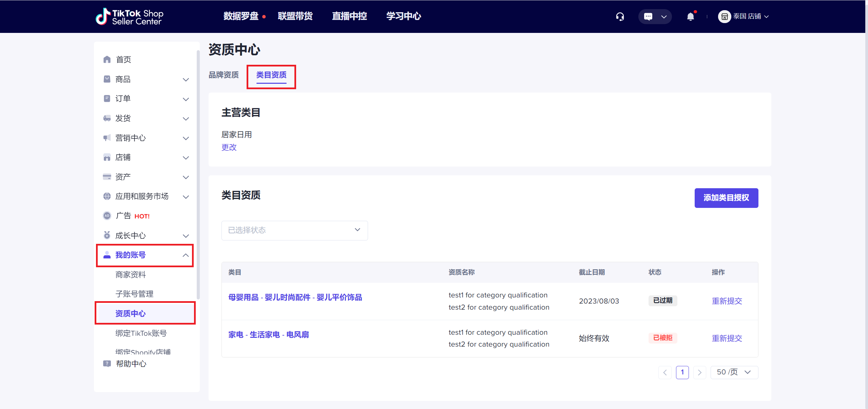Open the chat message icon
This screenshot has height=409, width=868.
[648, 17]
